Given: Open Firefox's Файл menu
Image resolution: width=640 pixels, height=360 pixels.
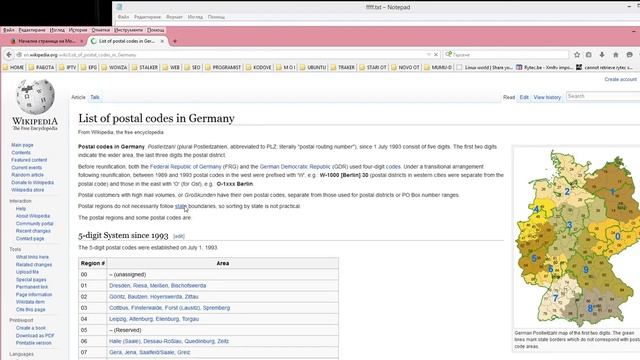Looking at the screenshot, I should (8, 30).
